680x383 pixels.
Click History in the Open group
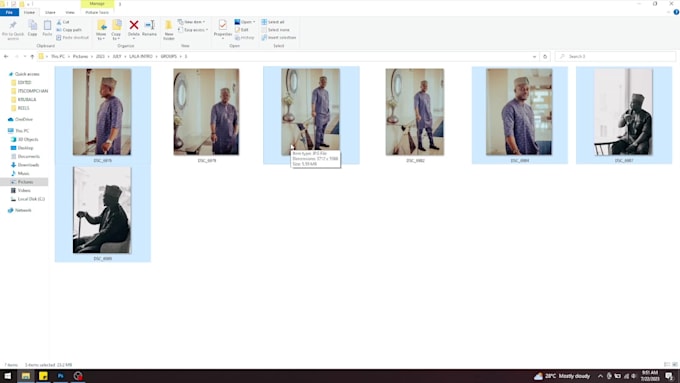tap(245, 38)
